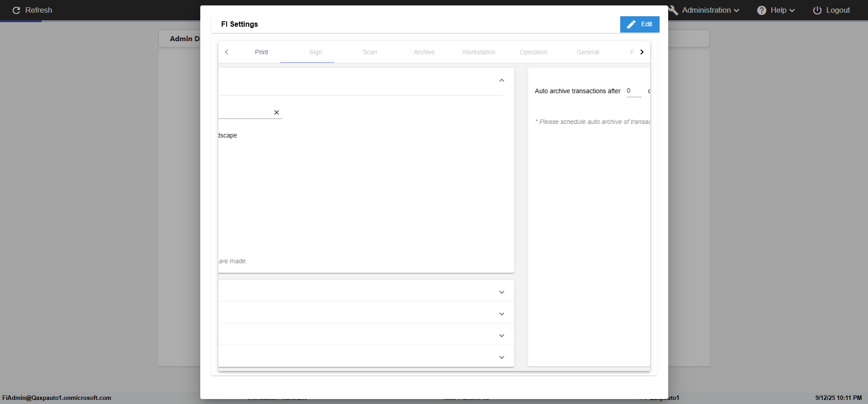Select the General tab
The width and height of the screenshot is (868, 404).
[x=588, y=52]
